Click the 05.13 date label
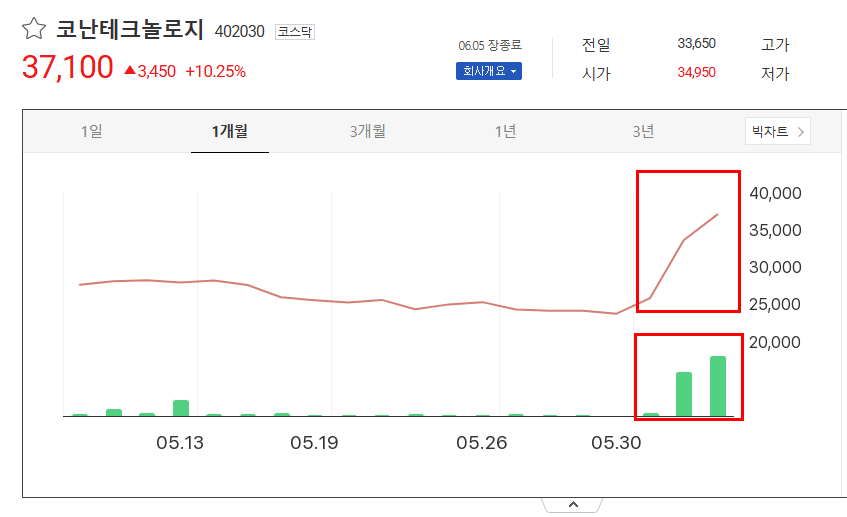This screenshot has height=517, width=847. coord(180,443)
